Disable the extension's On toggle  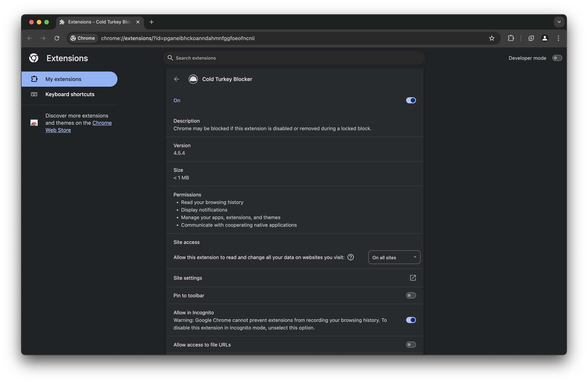[x=411, y=100]
